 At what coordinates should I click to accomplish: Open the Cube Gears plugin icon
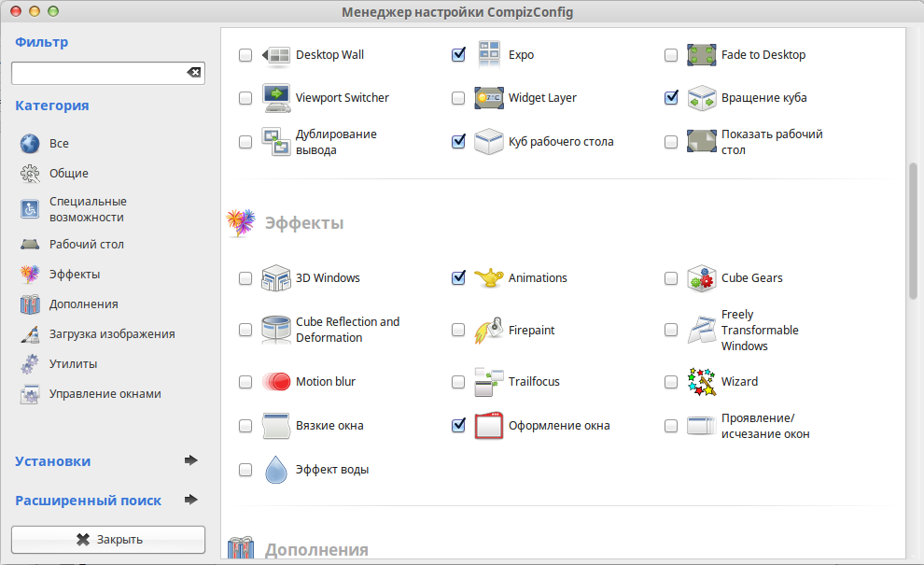click(701, 277)
